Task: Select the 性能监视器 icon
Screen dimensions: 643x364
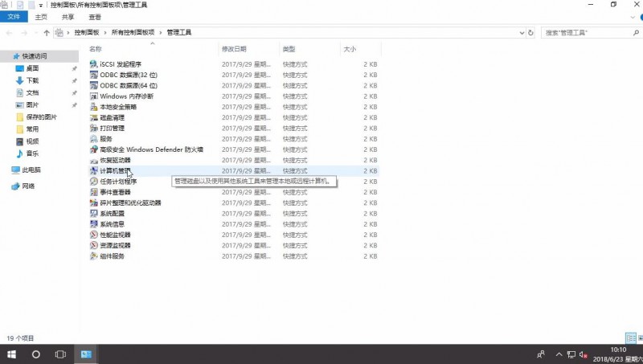Action: [x=94, y=235]
